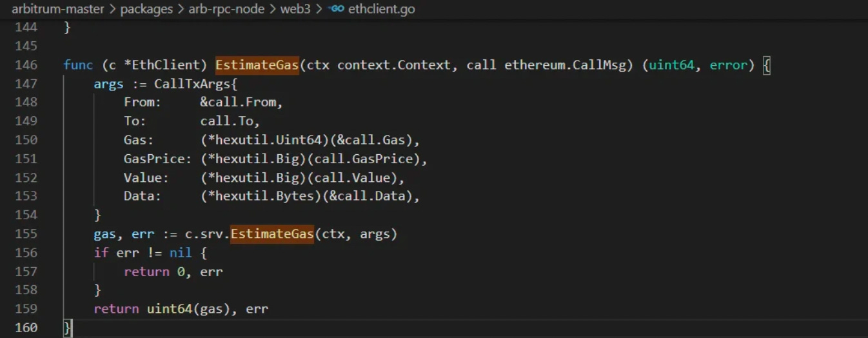Expand breadcrumb chevron after packages
868x338 pixels.
(181, 9)
